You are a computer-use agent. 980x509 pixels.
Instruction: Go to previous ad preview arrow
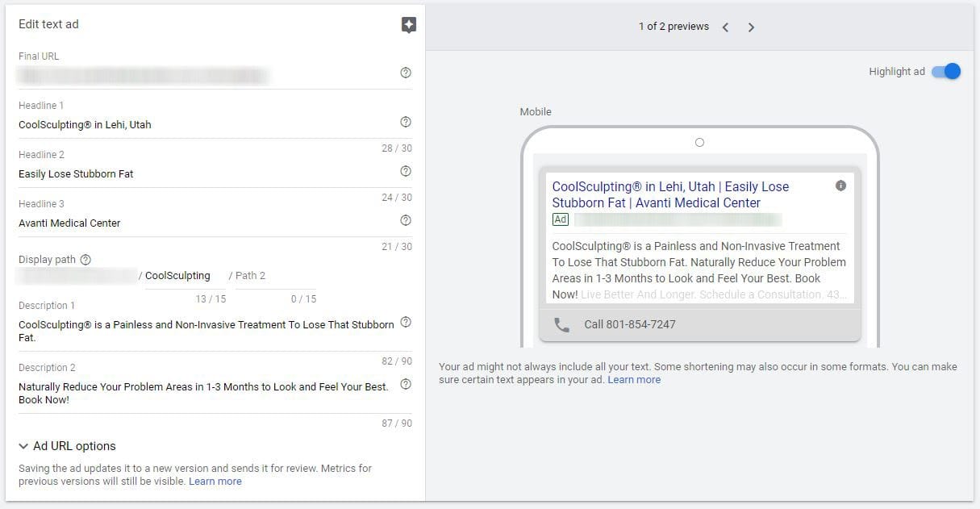point(725,27)
